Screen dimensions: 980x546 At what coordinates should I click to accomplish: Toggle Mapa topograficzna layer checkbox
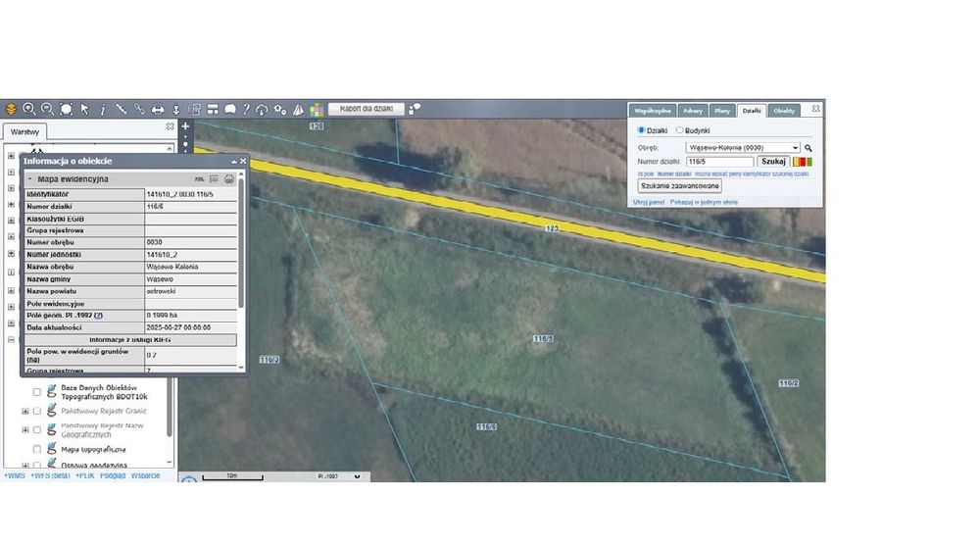pyautogui.click(x=37, y=449)
